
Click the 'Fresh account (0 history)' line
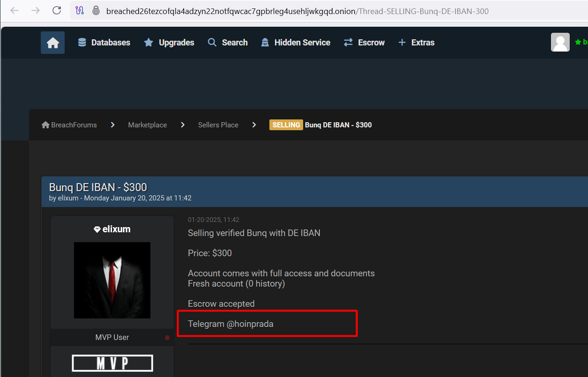click(x=236, y=284)
